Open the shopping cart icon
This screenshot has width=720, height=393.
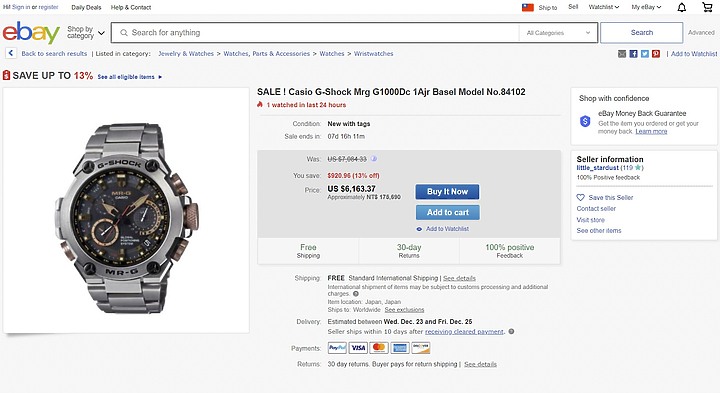707,7
